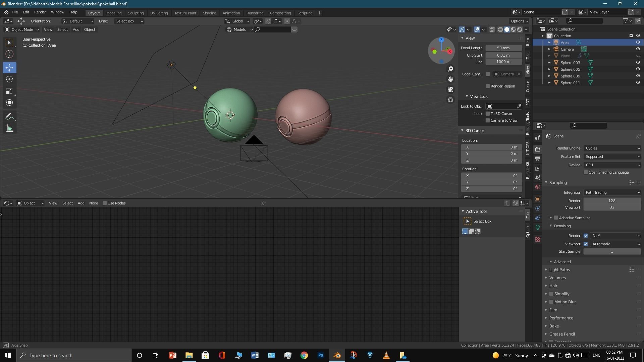This screenshot has height=362, width=644.
Task: Open the viewport Add menu button
Action: [x=76, y=29]
